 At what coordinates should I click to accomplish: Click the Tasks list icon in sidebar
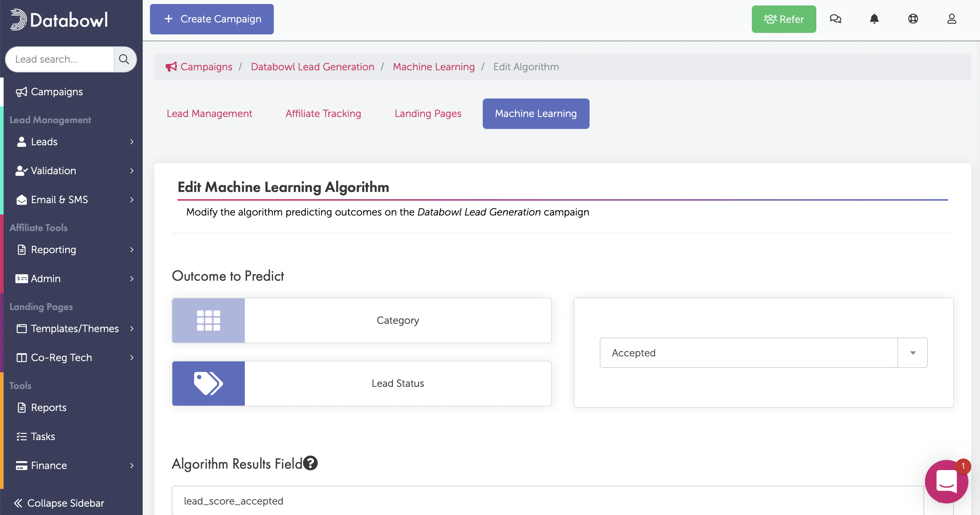tap(22, 436)
